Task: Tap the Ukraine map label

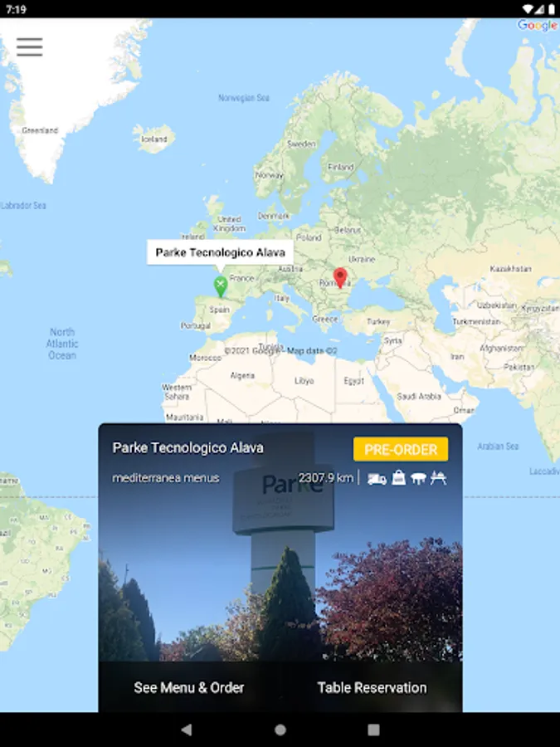Action: tap(362, 259)
